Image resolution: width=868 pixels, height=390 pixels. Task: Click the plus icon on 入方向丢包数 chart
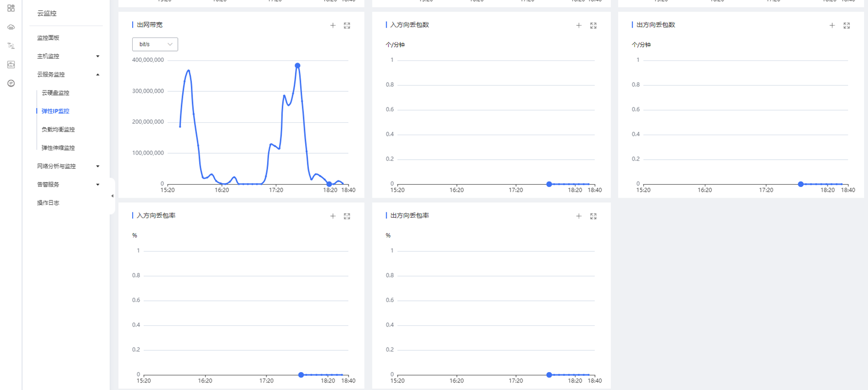(579, 26)
